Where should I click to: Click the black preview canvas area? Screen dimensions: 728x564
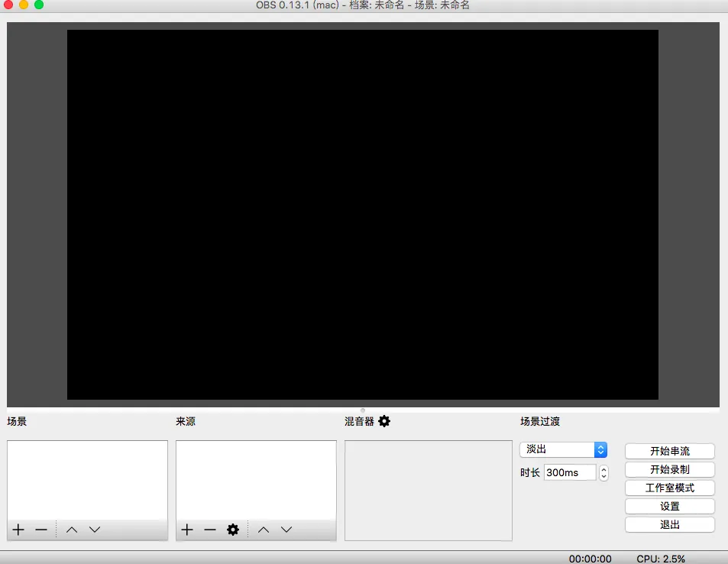point(363,214)
